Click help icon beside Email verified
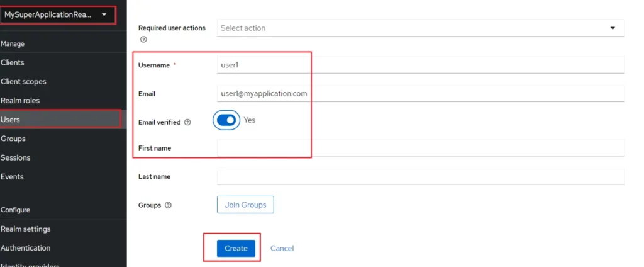The image size is (644, 267). tap(187, 122)
